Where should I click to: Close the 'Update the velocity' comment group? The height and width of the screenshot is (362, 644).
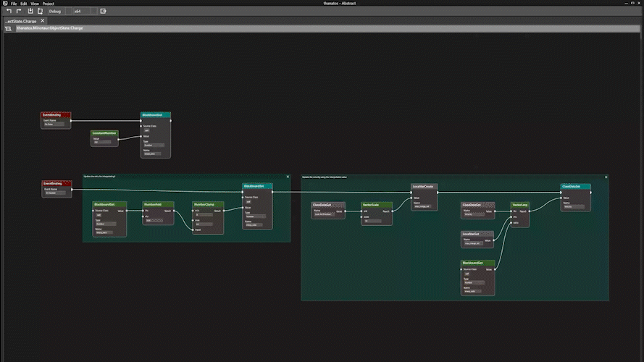(606, 177)
